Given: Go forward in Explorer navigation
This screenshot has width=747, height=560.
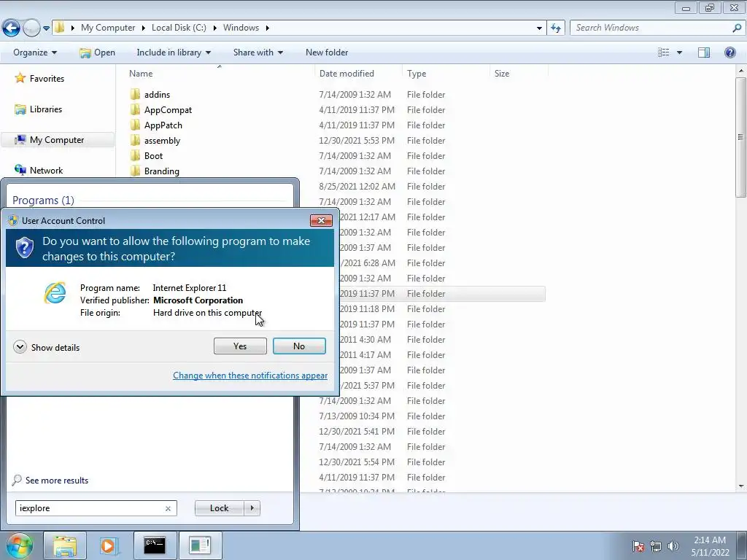Looking at the screenshot, I should pos(31,28).
